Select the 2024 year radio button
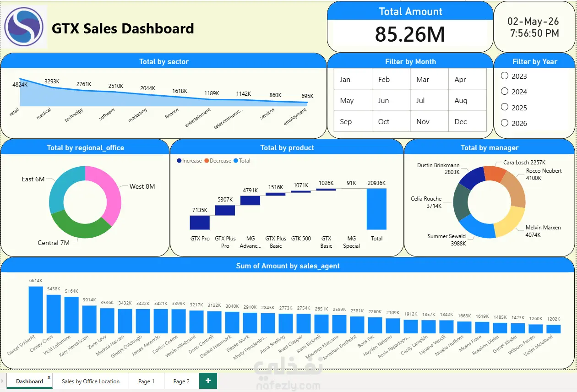 505,91
